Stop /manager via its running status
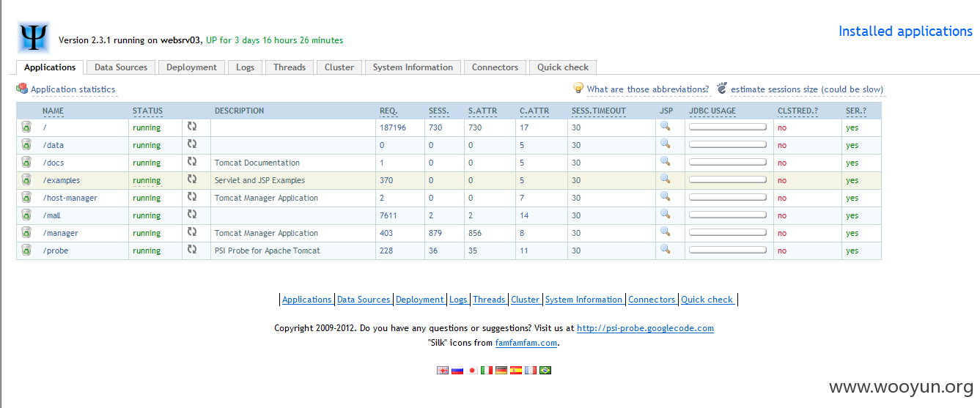 [x=147, y=233]
